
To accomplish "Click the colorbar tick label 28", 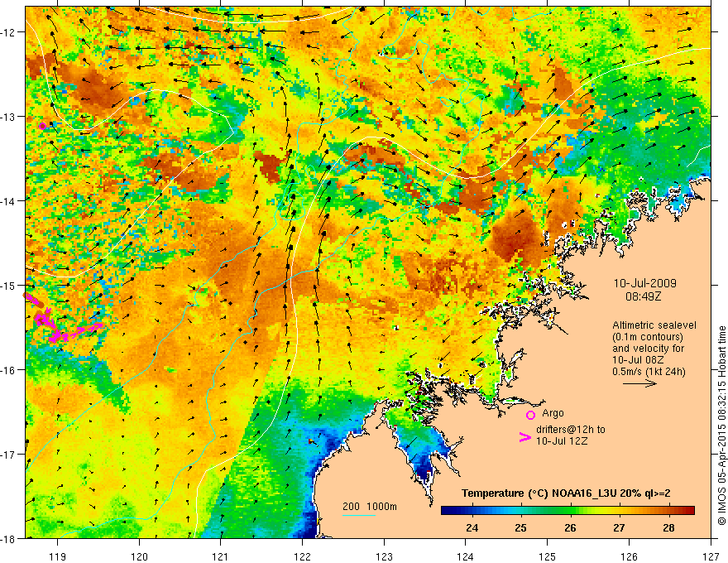I will [668, 527].
